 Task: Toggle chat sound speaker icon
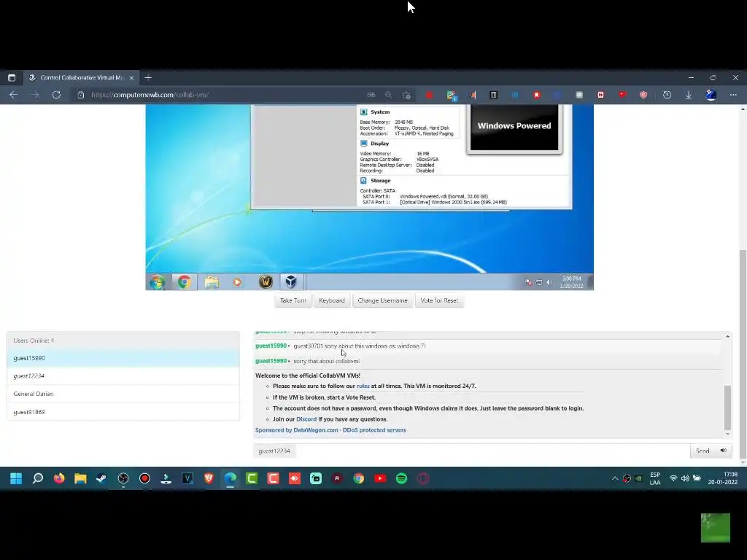pyautogui.click(x=723, y=451)
